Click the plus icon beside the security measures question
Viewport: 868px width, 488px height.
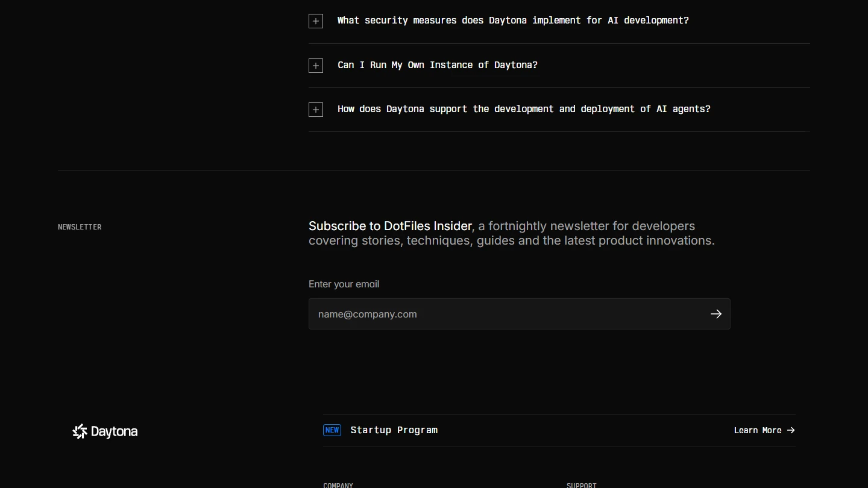316,21
